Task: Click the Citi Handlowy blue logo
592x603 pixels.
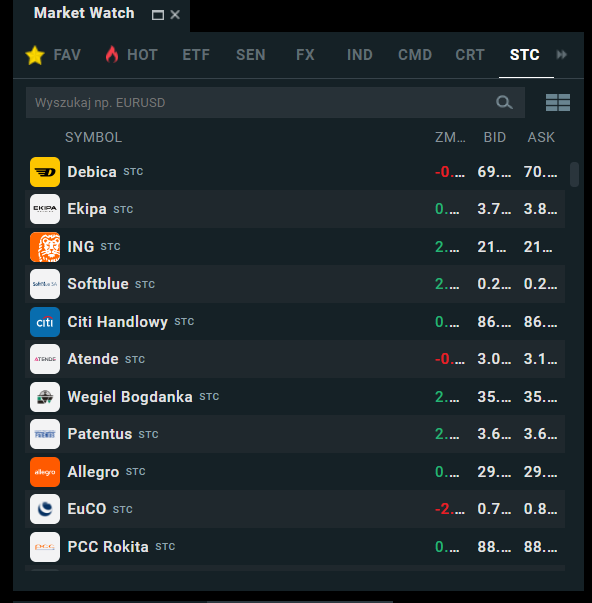Action: pyautogui.click(x=45, y=322)
